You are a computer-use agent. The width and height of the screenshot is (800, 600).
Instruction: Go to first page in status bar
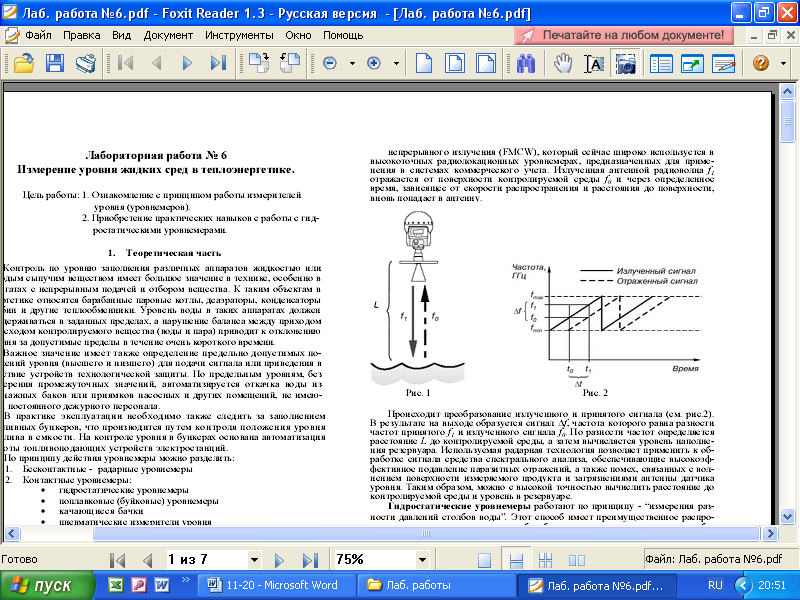pos(118,560)
